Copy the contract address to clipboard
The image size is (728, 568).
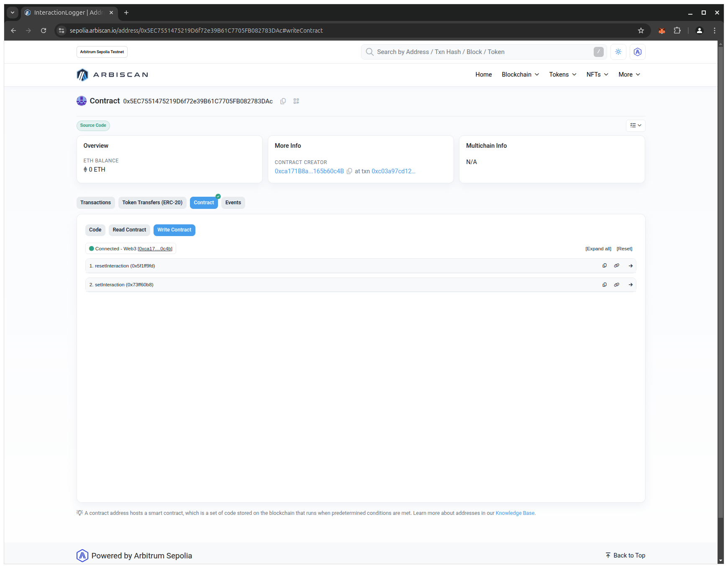pos(283,101)
